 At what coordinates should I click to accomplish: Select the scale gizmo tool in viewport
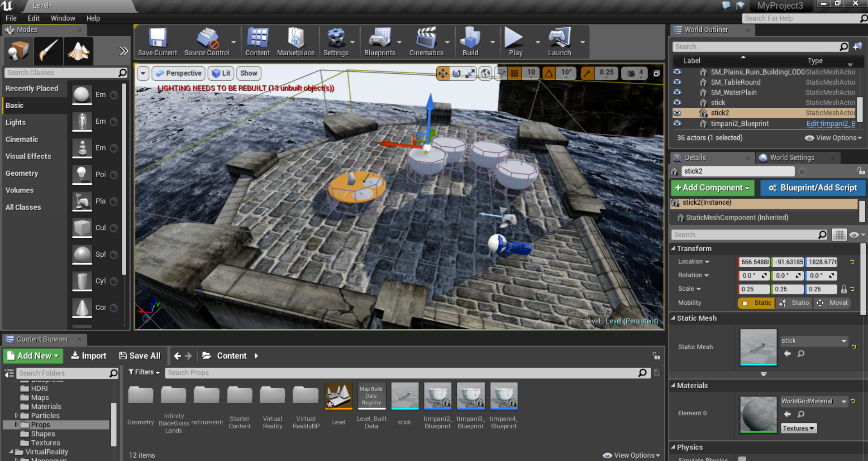pos(471,73)
